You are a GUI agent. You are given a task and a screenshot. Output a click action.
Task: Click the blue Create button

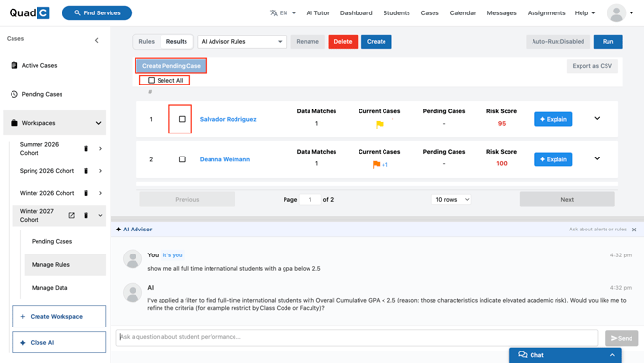coord(376,42)
